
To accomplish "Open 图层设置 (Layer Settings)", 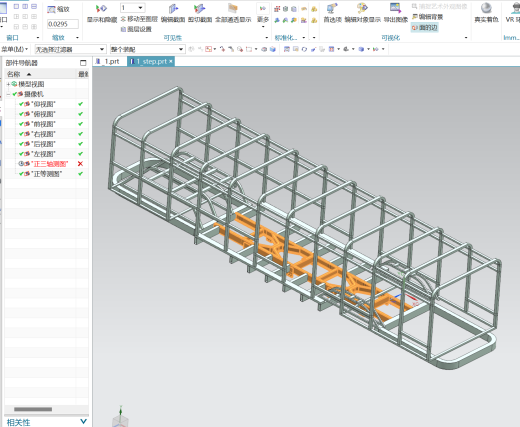I will [136, 29].
